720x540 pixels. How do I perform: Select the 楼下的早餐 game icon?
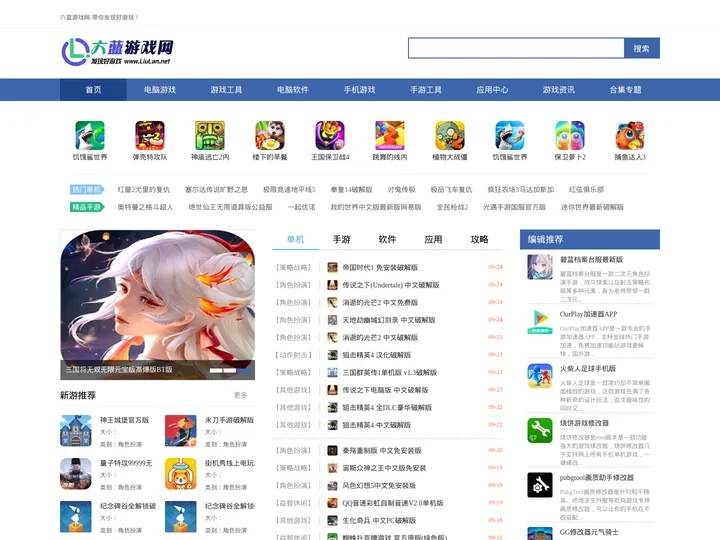270,135
